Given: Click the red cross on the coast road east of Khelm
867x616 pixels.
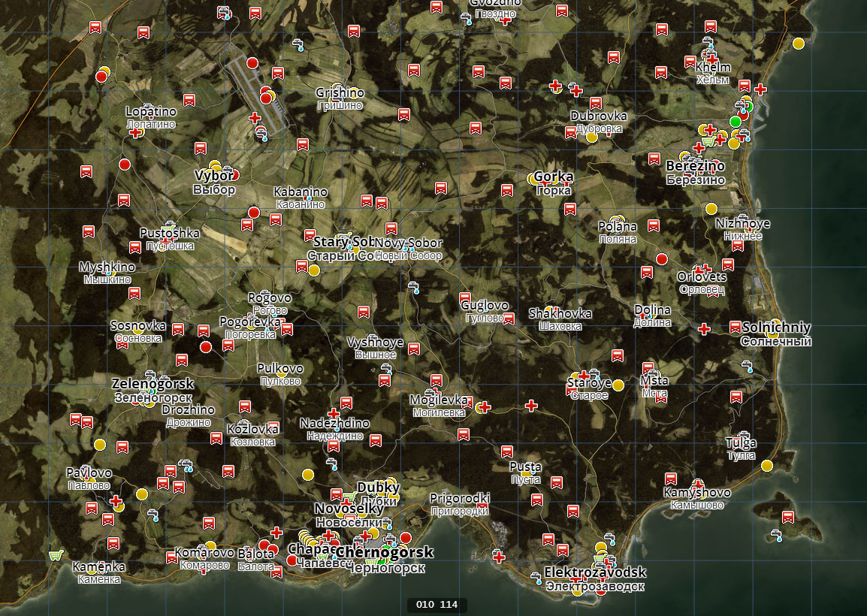Looking at the screenshot, I should pos(760,89).
